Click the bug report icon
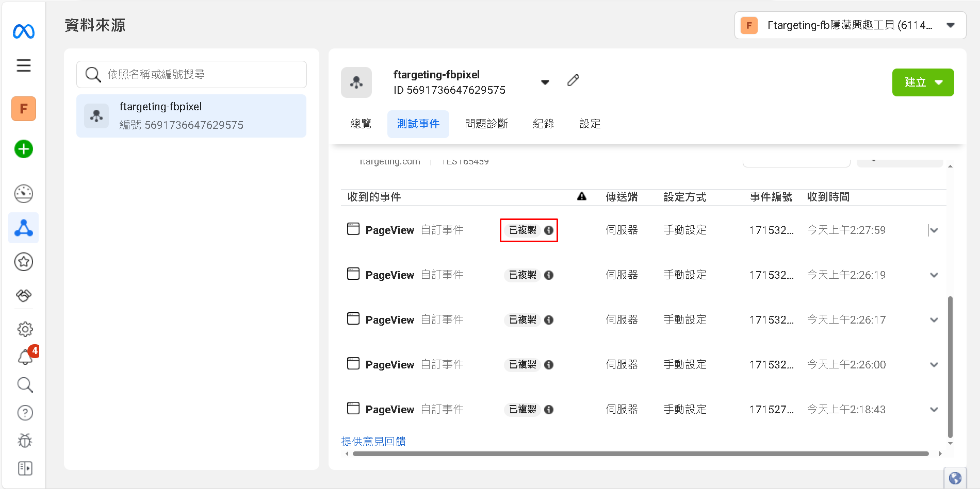This screenshot has height=489, width=980. point(25,441)
